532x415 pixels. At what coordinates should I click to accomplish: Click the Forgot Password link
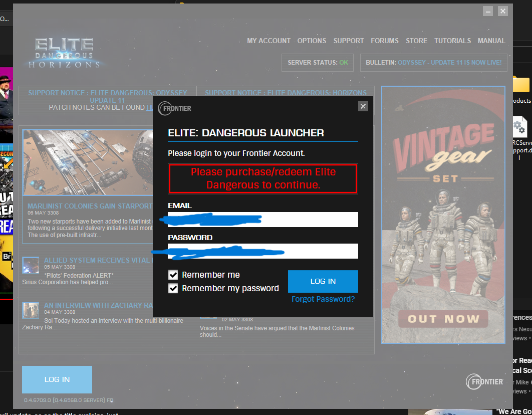click(323, 299)
